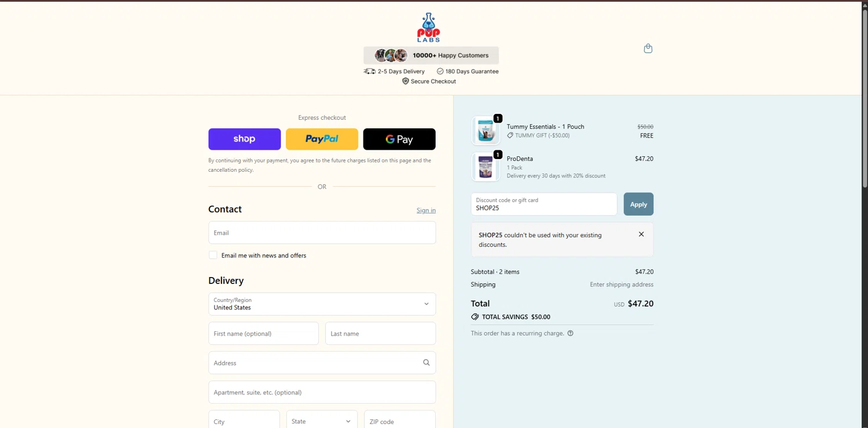Click the delivery truck icon
Image resolution: width=868 pixels, height=428 pixels.
pyautogui.click(x=369, y=71)
